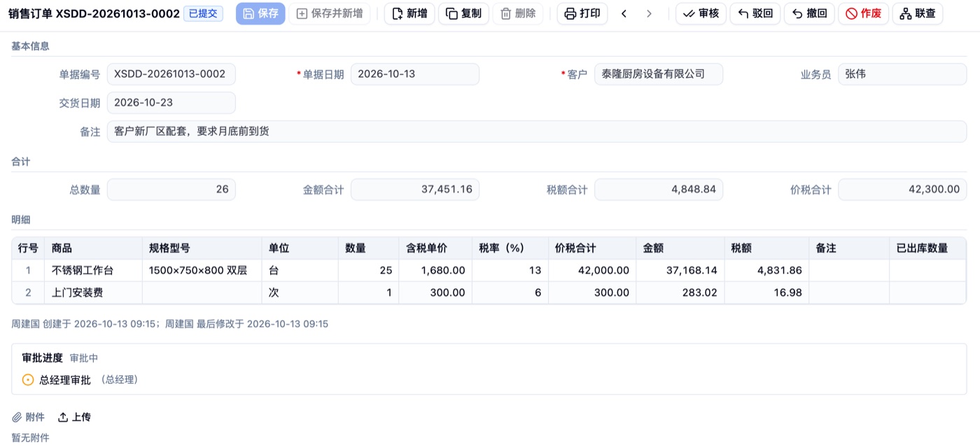Open linked documents via 联查

point(918,13)
